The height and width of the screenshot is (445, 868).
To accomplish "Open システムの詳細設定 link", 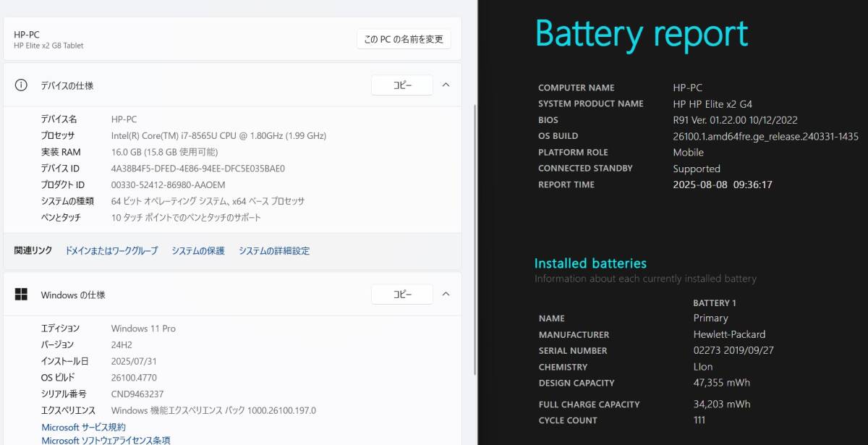I will pos(274,250).
